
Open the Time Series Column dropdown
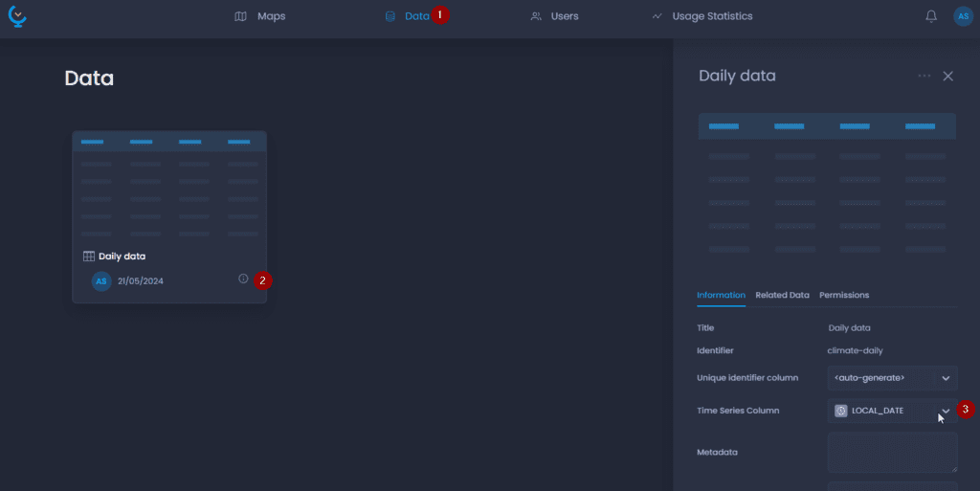[893, 411]
